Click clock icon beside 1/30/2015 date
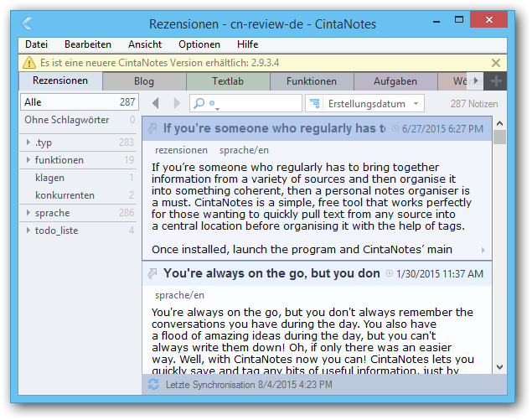 tap(390, 273)
